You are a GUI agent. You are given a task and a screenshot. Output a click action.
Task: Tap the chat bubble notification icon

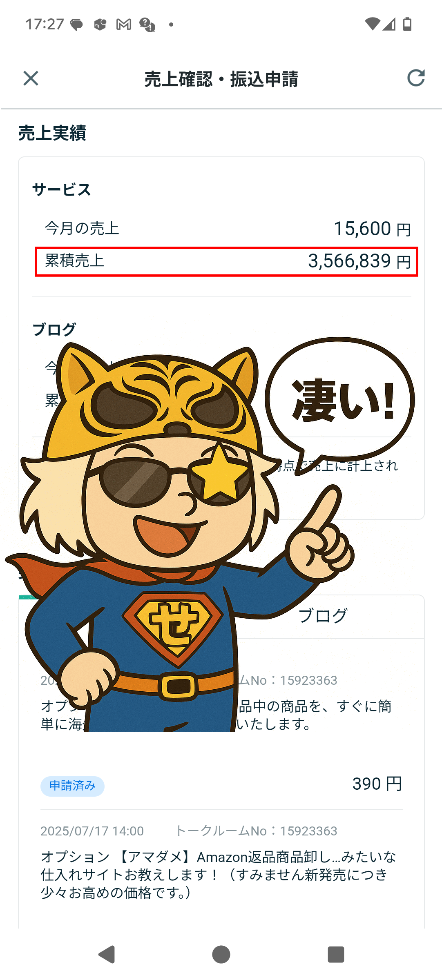[76, 25]
